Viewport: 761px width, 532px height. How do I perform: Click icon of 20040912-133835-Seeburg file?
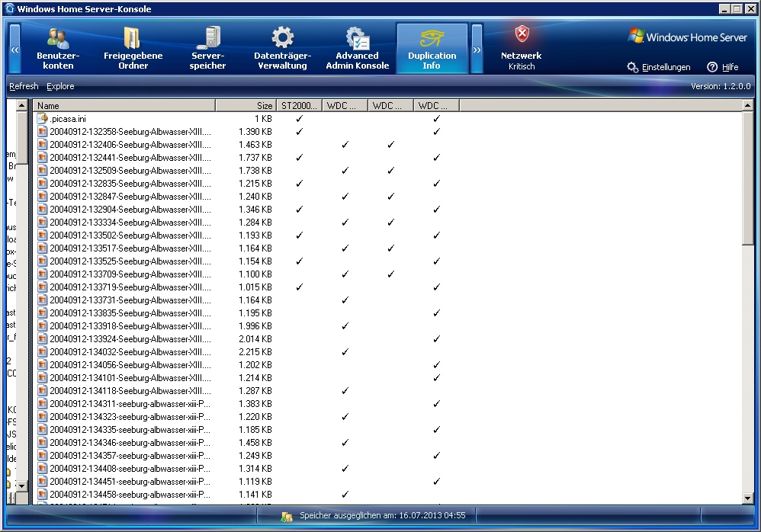pos(42,312)
